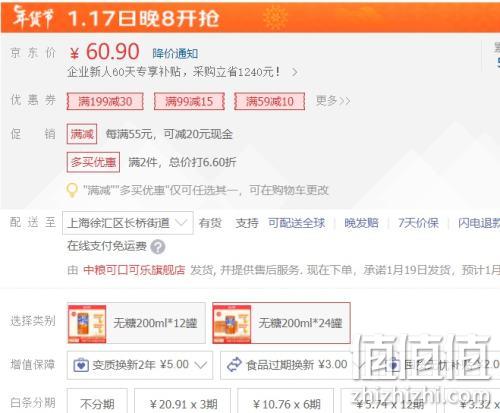Click the lightbulb tip icon
Viewport: 500px width, 413px height.
pyautogui.click(x=72, y=190)
